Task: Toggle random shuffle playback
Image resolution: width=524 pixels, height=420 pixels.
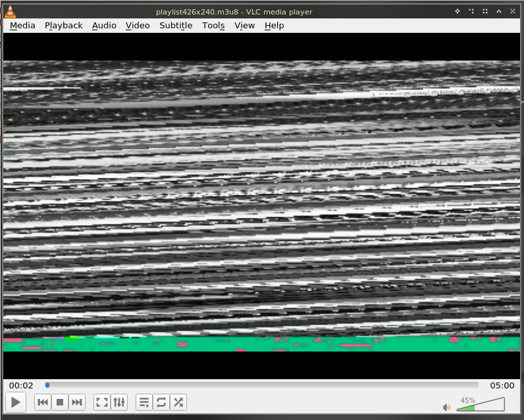Action: click(178, 402)
